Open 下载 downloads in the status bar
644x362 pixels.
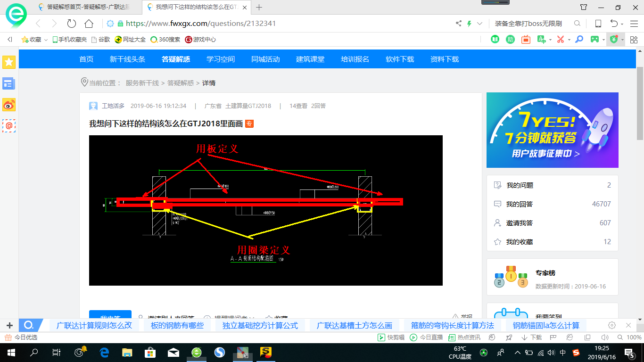(531, 337)
